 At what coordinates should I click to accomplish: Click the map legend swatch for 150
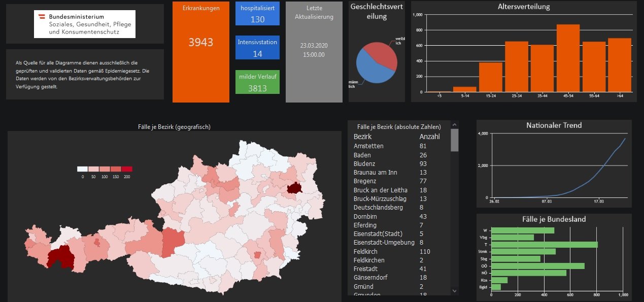click(116, 169)
